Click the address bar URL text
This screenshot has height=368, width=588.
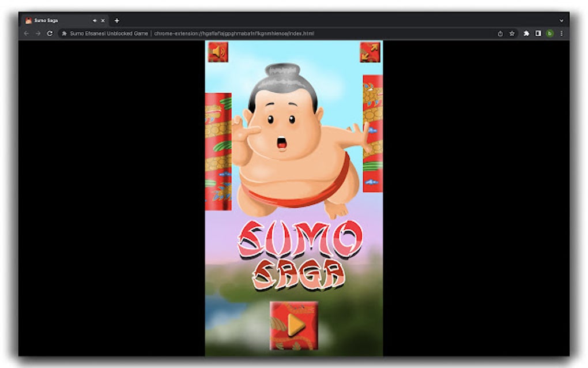[233, 33]
